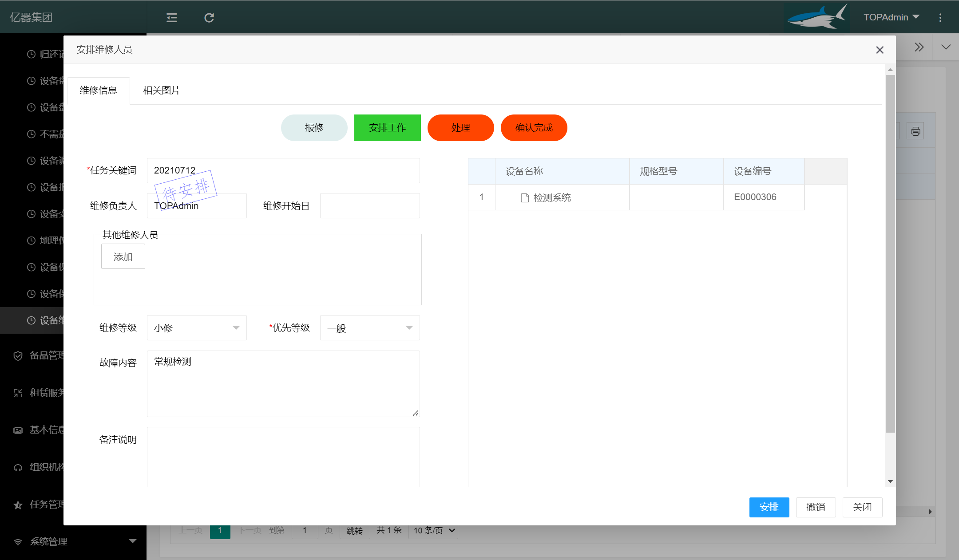Click 添加 to add other repair staff
This screenshot has height=560, width=959.
123,256
